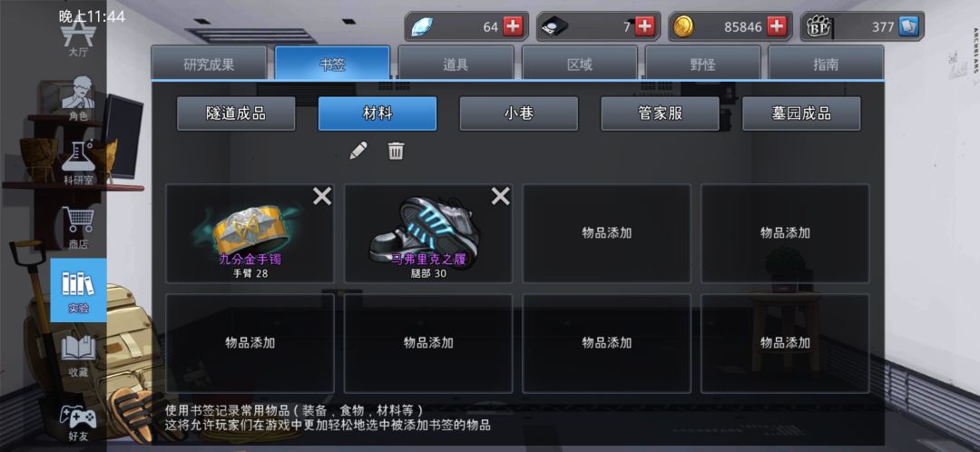Remove 马弗里克之履 with its X button

click(501, 196)
